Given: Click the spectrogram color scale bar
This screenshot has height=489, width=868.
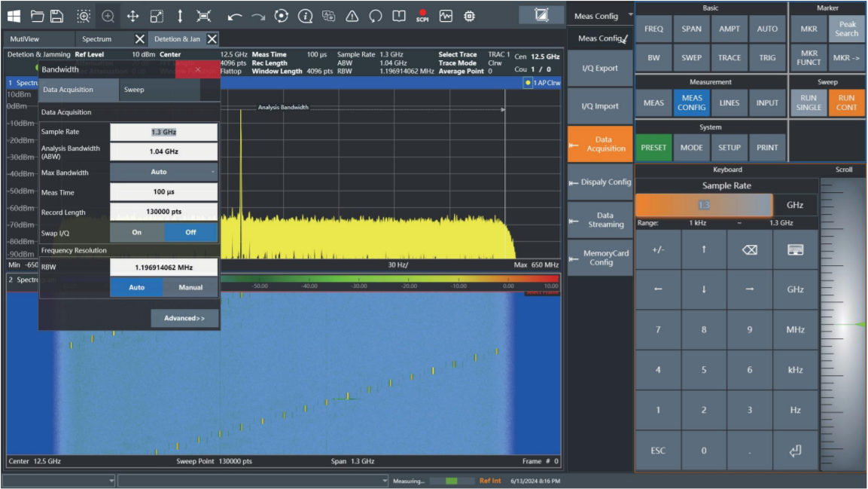Looking at the screenshot, I should (390, 279).
